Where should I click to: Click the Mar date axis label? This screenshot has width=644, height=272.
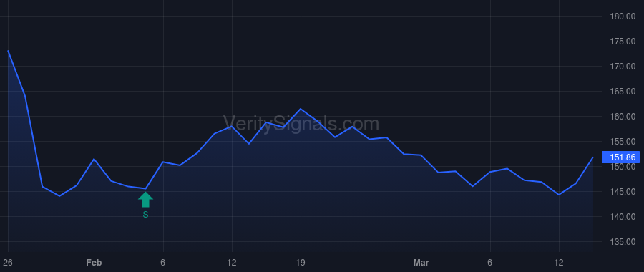421,263
